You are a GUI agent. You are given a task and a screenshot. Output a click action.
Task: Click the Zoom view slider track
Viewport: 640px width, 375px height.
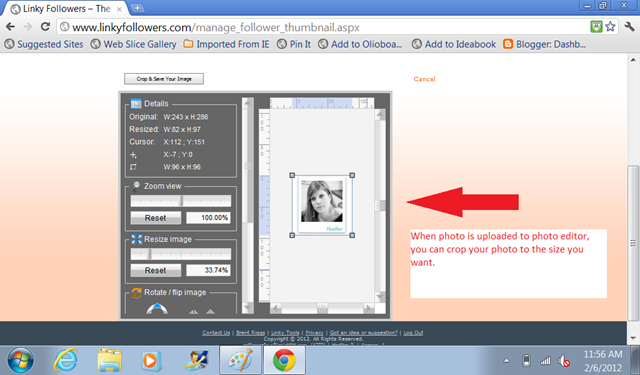[180, 201]
